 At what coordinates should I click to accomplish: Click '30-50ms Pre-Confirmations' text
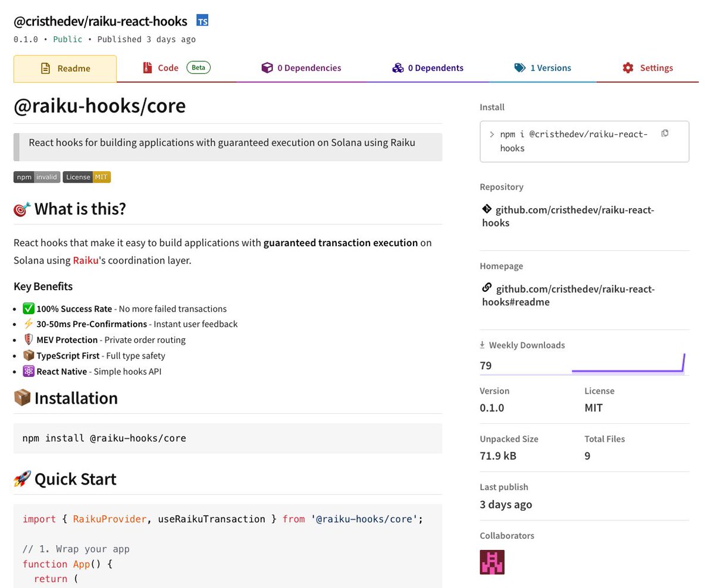[x=92, y=324]
